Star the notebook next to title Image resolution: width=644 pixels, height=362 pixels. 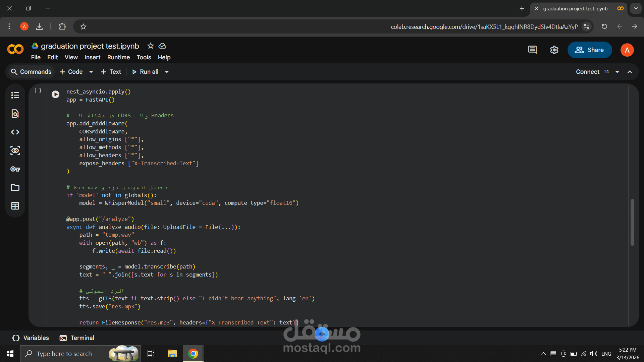point(151,46)
